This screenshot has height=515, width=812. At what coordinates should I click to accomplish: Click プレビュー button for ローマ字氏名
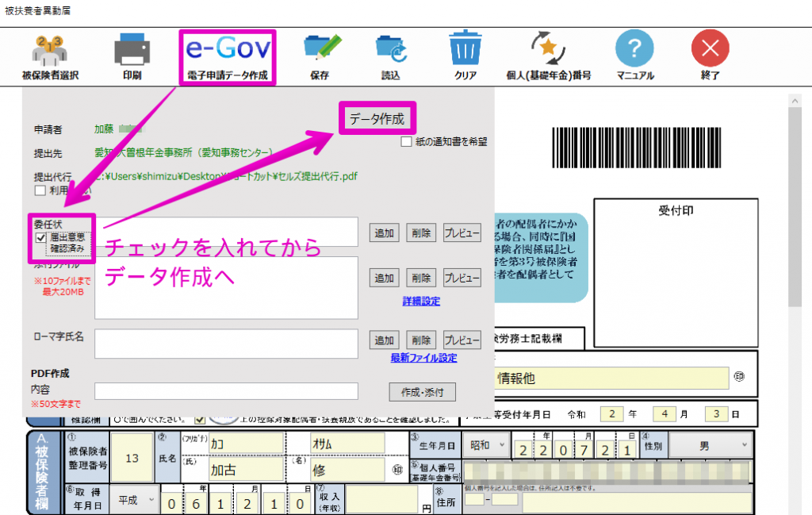point(462,340)
